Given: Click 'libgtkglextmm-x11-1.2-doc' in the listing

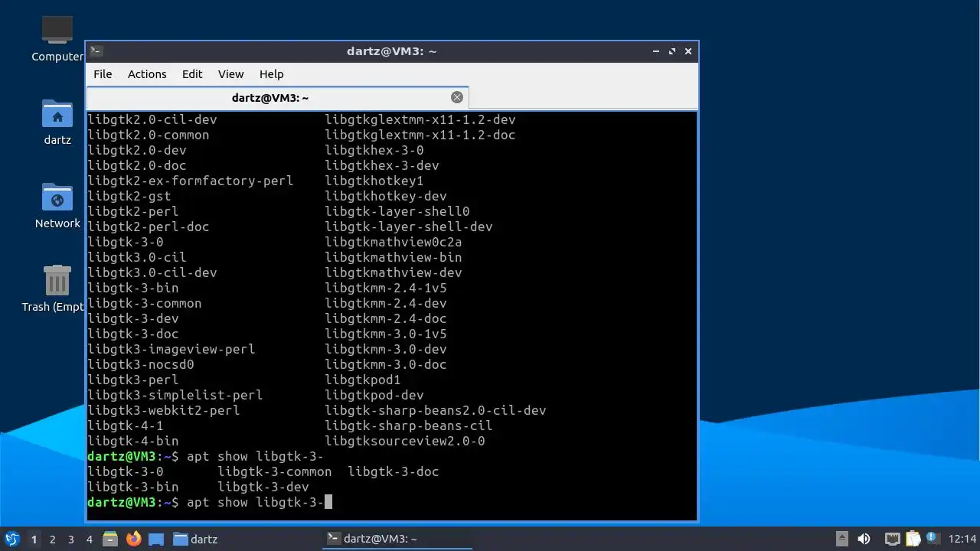Looking at the screenshot, I should [420, 135].
